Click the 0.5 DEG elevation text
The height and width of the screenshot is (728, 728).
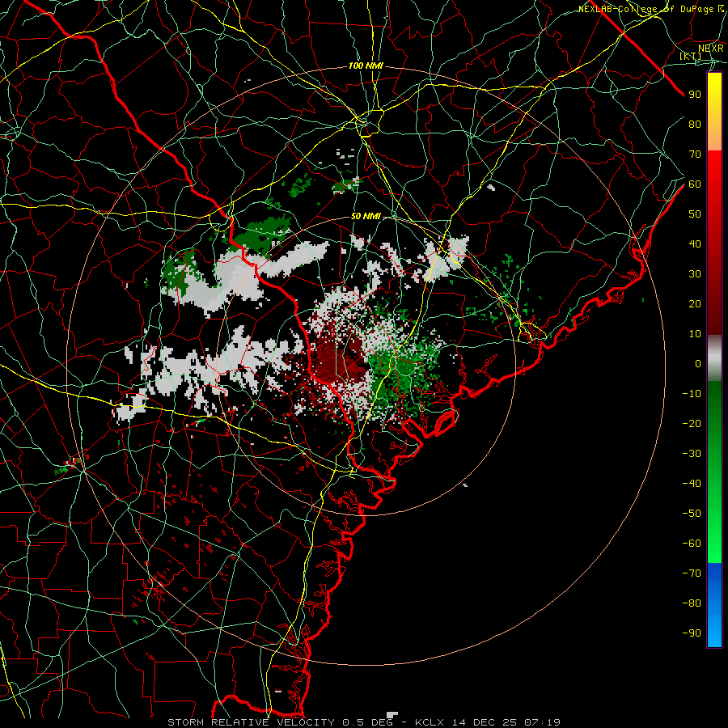tap(366, 722)
